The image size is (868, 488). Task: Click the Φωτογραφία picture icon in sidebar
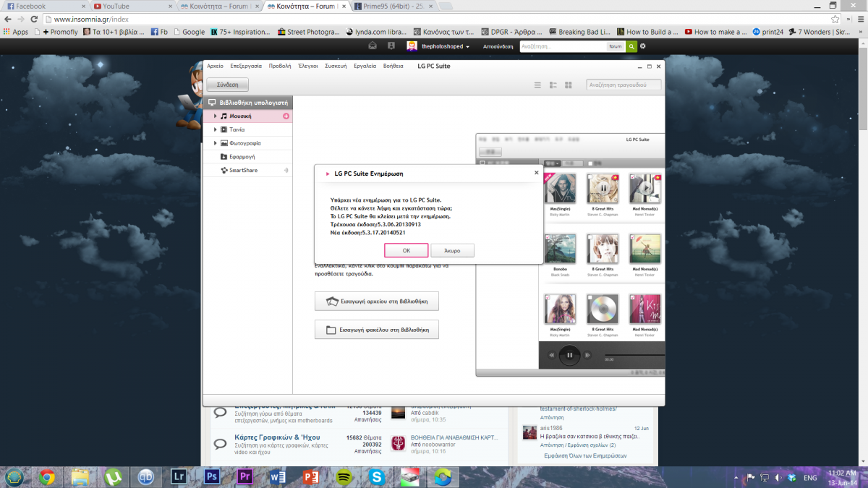[x=224, y=143]
